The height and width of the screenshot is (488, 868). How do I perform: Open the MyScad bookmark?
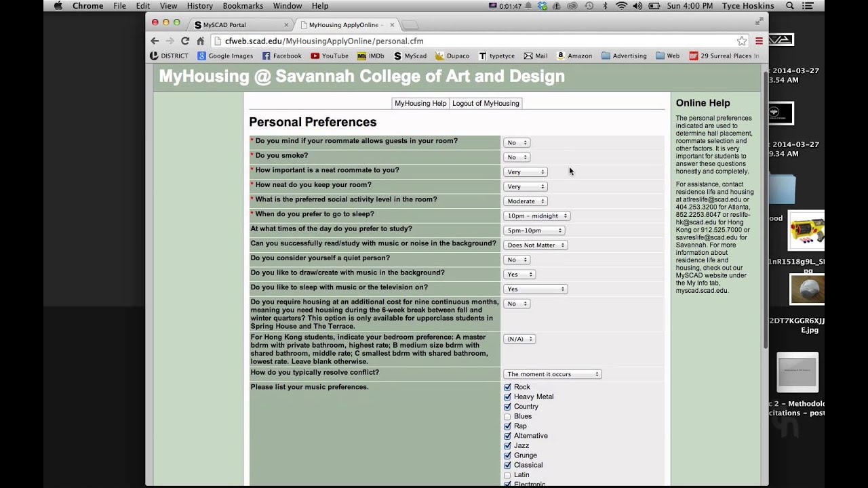click(410, 56)
